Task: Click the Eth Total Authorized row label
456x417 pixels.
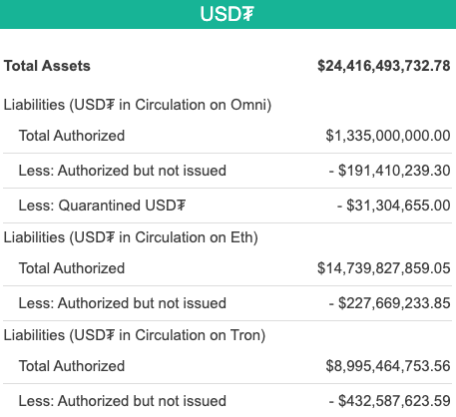Action: (x=72, y=268)
